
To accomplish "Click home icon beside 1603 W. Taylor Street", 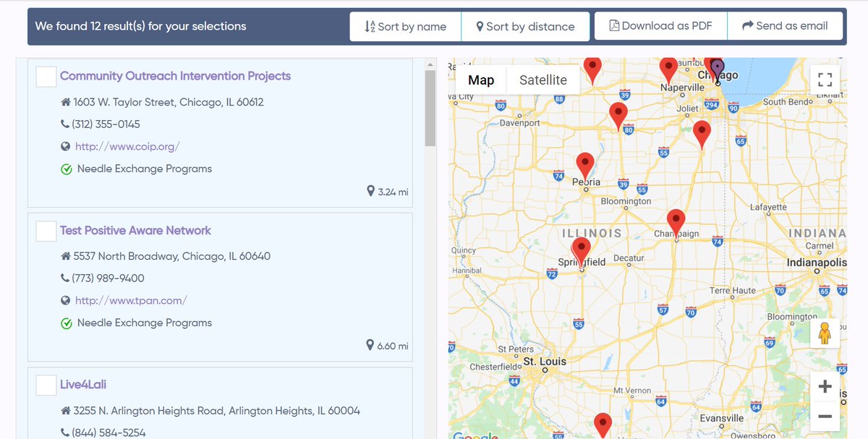I will [66, 102].
